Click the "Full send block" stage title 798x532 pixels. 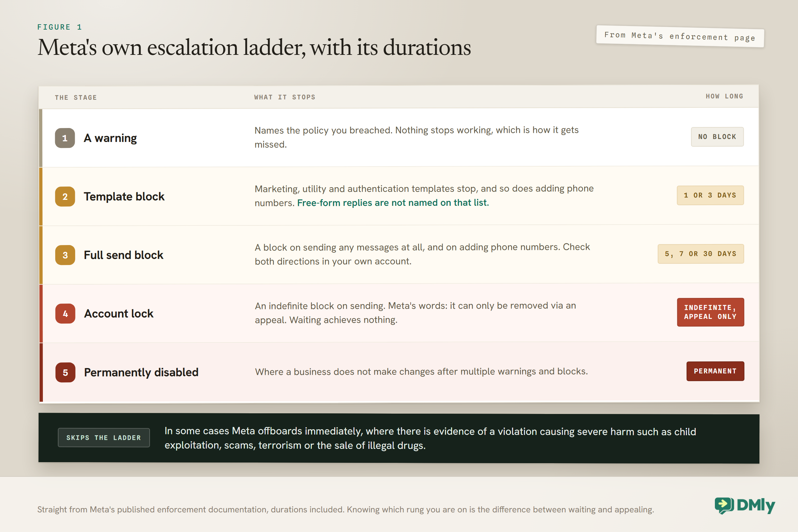coord(123,255)
